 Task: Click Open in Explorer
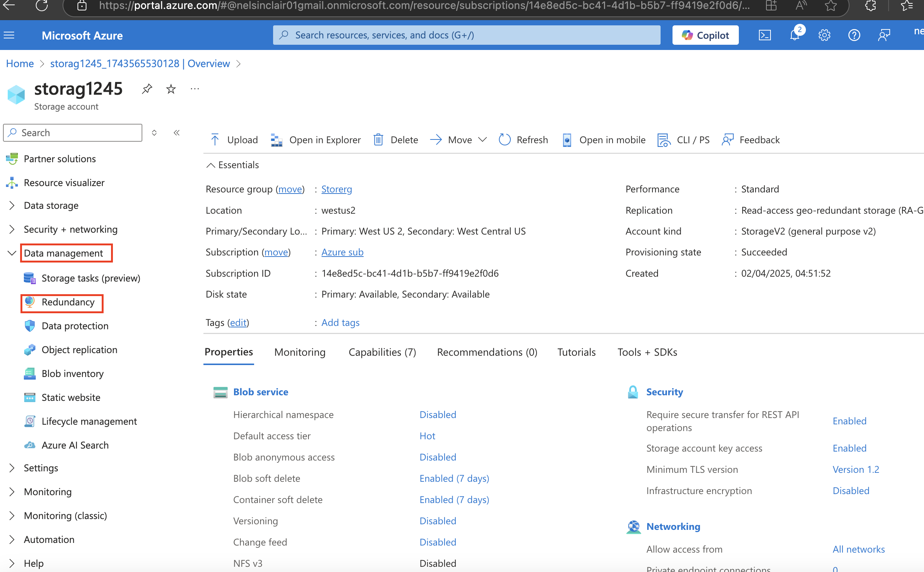coord(316,139)
